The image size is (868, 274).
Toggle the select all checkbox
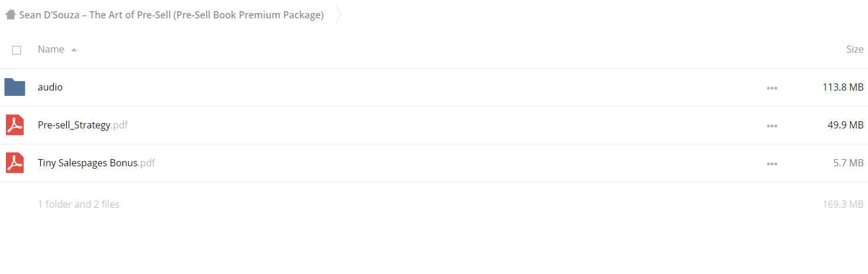click(x=17, y=50)
